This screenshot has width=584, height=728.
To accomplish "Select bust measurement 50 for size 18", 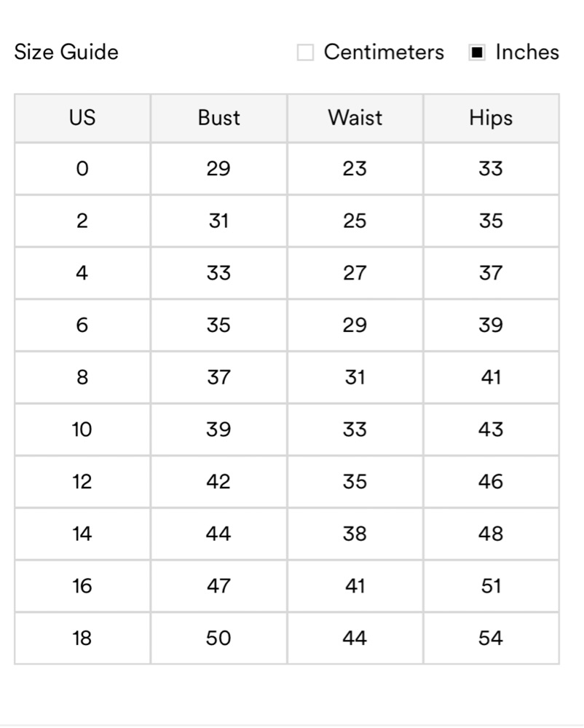I will click(218, 638).
